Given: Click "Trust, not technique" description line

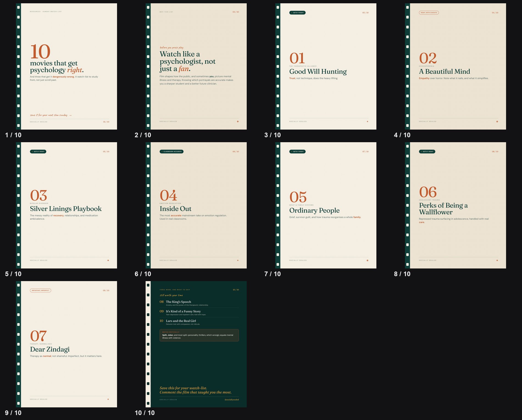Looking at the screenshot, I should 313,79.
